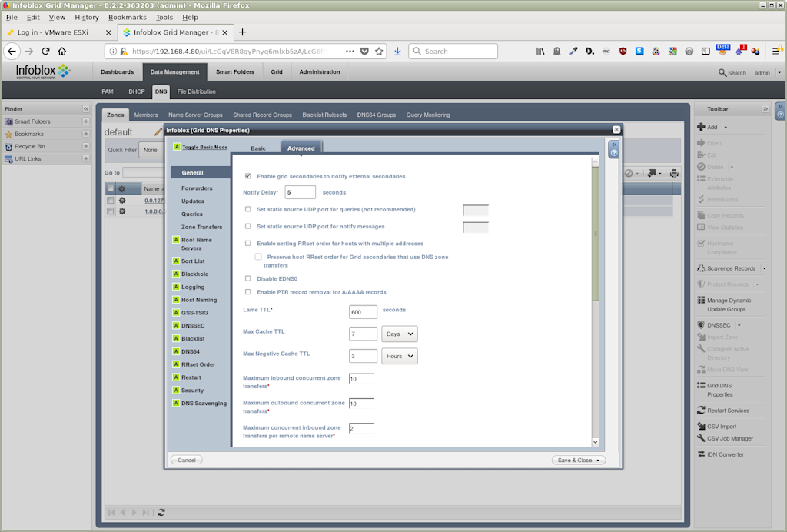Click the Add plus icon in Toolbar

click(x=701, y=127)
